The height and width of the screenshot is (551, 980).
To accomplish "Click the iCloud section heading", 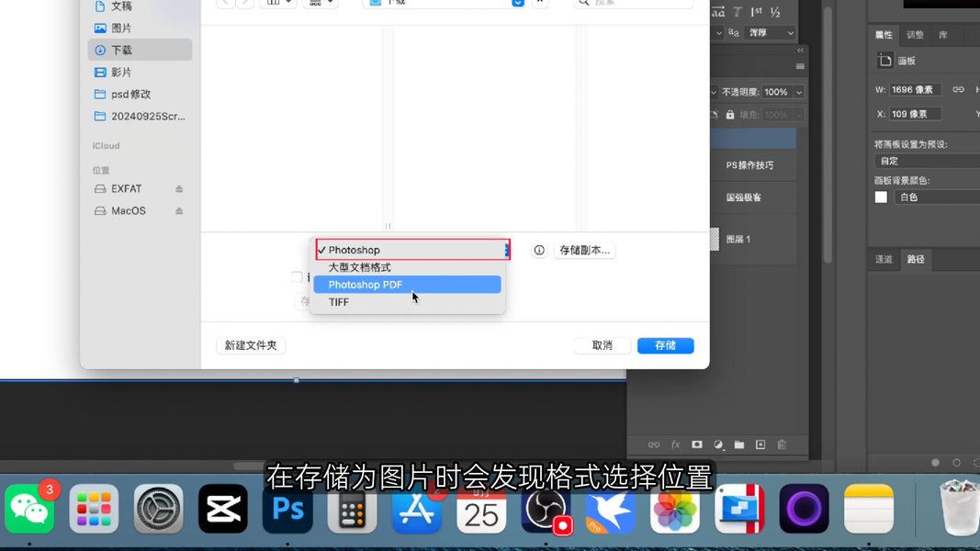I will point(107,146).
